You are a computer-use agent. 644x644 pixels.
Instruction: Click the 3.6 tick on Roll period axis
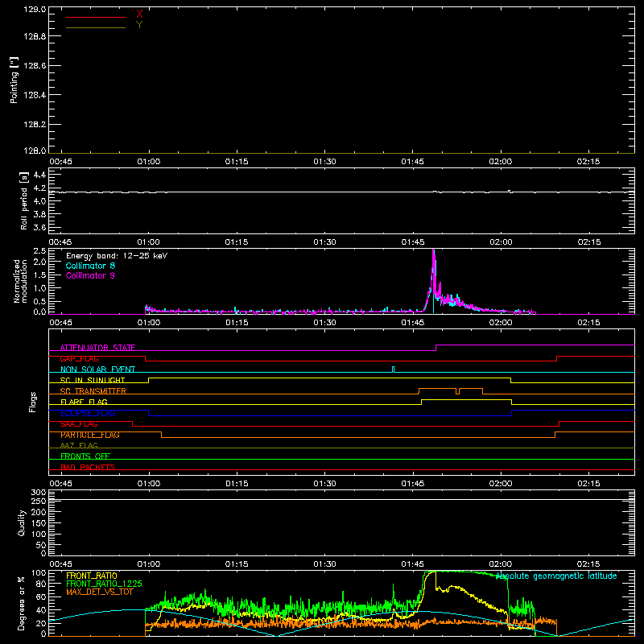(x=39, y=227)
